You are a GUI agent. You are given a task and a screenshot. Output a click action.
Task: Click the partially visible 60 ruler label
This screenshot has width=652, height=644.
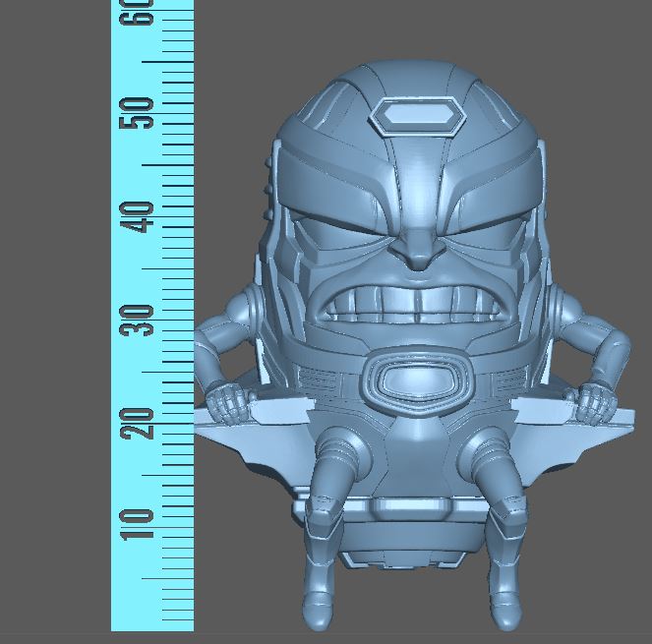click(137, 12)
